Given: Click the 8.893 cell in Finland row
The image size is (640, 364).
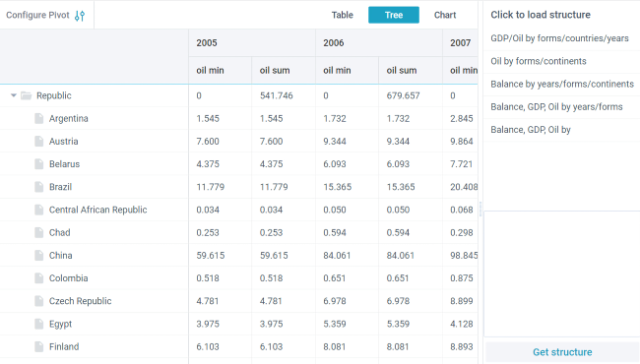Looking at the screenshot, I should pyautogui.click(x=461, y=347).
